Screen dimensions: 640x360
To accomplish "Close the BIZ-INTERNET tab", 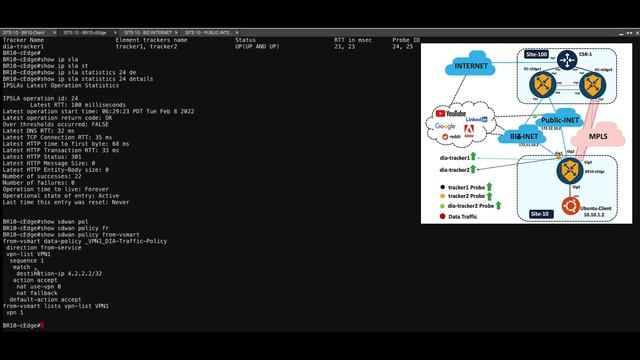I will 176,33.
